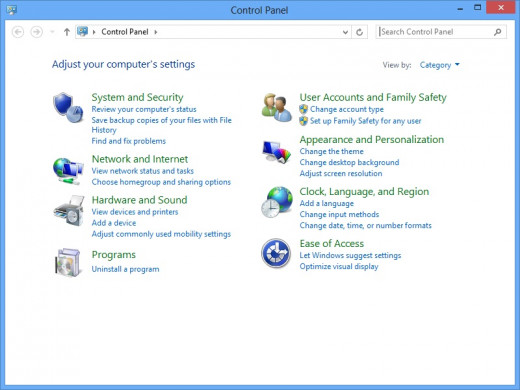The image size is (520, 390).
Task: Open Network and Internet category
Action: click(x=140, y=159)
